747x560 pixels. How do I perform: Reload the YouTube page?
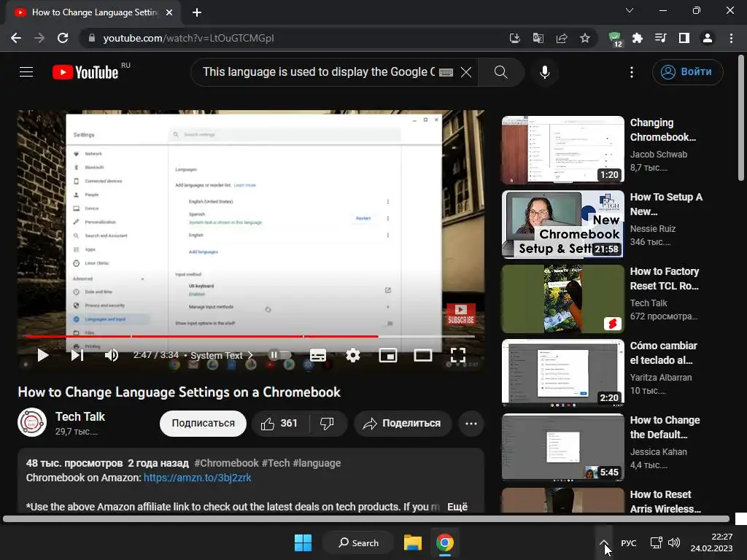click(x=63, y=38)
